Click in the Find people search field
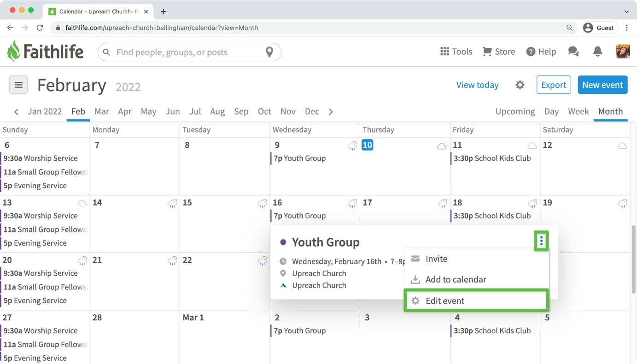Image resolution: width=637 pixels, height=364 pixels. [x=189, y=52]
